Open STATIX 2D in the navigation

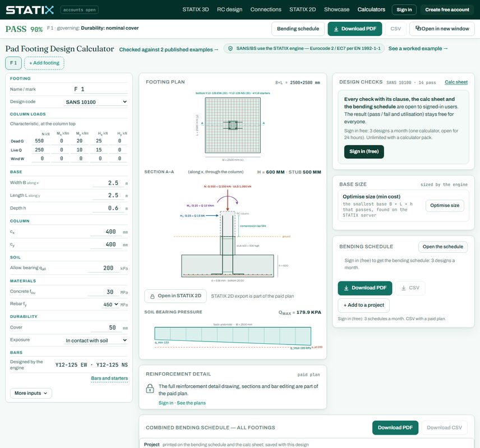(302, 10)
